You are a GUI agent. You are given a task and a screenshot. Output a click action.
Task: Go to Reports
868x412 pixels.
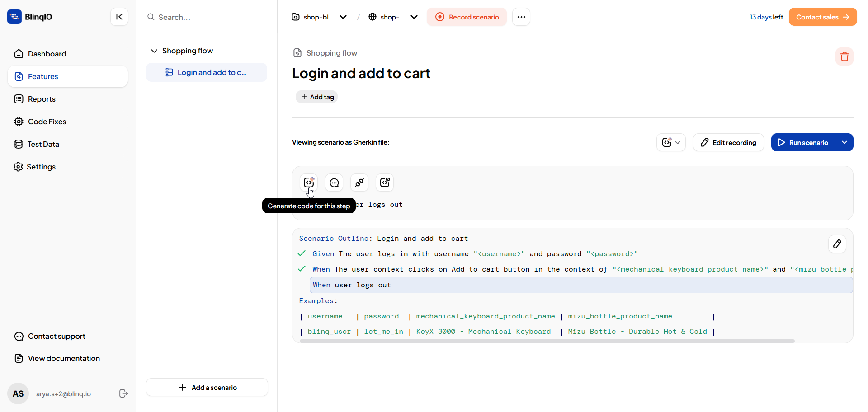pos(68,99)
